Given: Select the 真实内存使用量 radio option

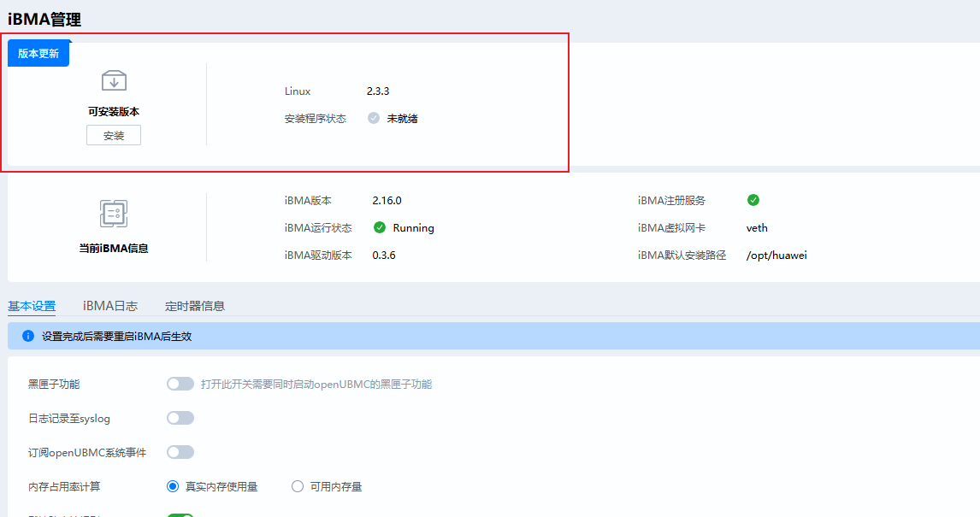Looking at the screenshot, I should pyautogui.click(x=174, y=486).
